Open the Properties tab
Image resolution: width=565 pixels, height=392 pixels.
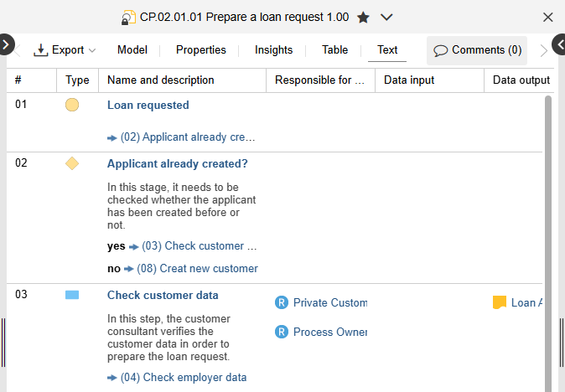tap(201, 50)
